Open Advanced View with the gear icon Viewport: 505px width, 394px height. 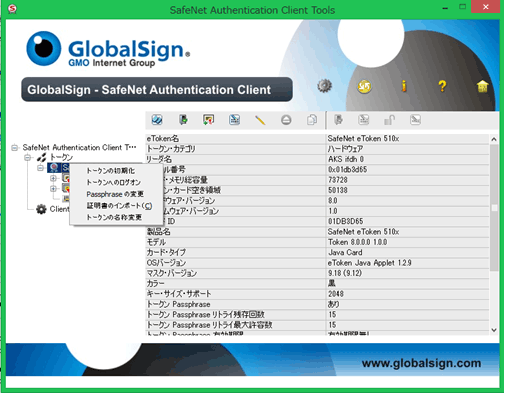(324, 86)
